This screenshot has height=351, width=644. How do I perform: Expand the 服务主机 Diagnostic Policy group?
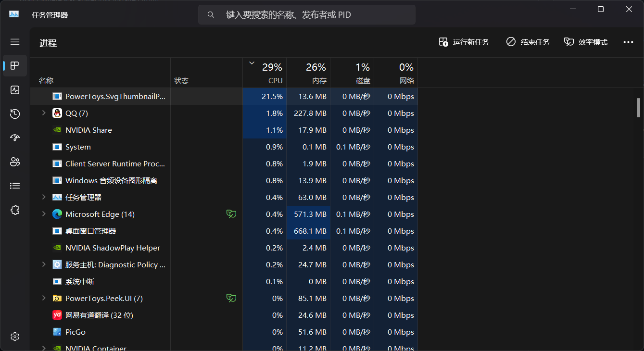(x=43, y=264)
